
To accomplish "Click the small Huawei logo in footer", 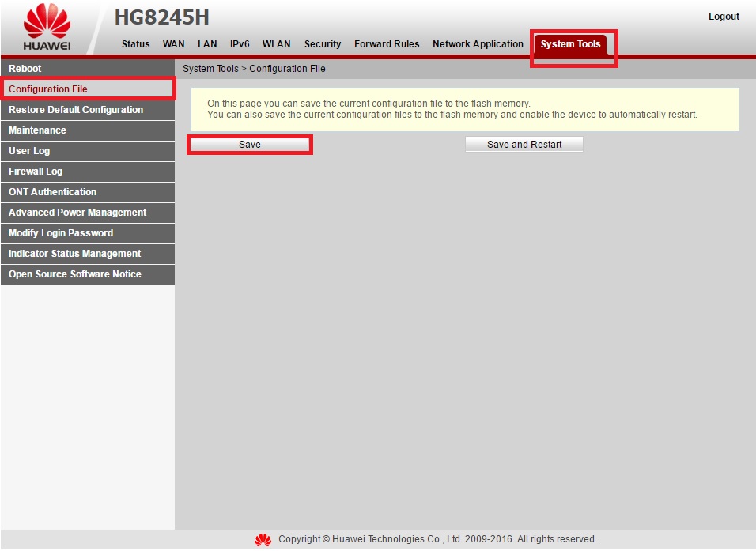I will [263, 540].
